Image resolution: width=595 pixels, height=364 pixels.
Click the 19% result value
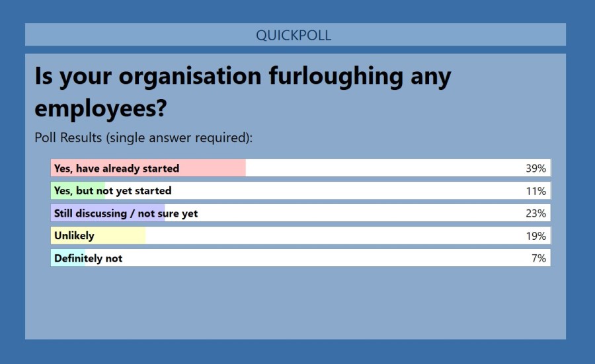coord(535,236)
